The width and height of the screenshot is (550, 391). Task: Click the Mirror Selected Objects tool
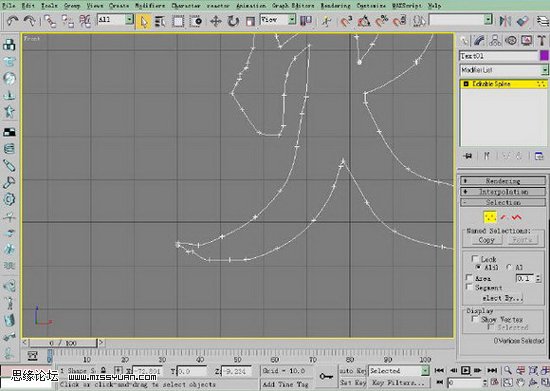point(505,21)
